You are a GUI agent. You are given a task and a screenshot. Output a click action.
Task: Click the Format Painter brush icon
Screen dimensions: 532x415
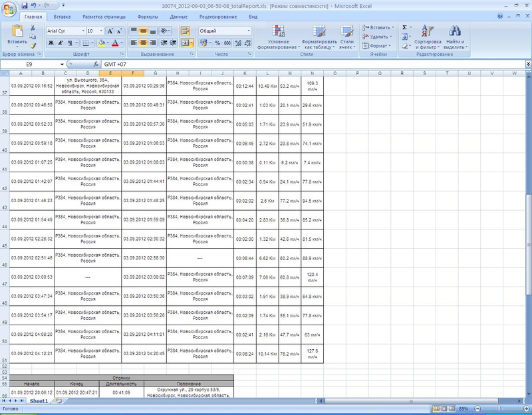pos(33,46)
